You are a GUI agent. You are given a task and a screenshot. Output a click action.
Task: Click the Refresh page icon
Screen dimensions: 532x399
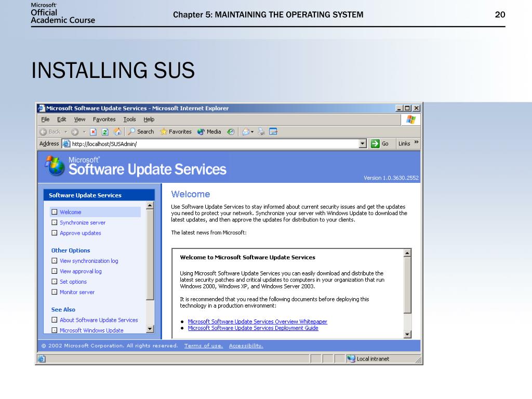[105, 132]
